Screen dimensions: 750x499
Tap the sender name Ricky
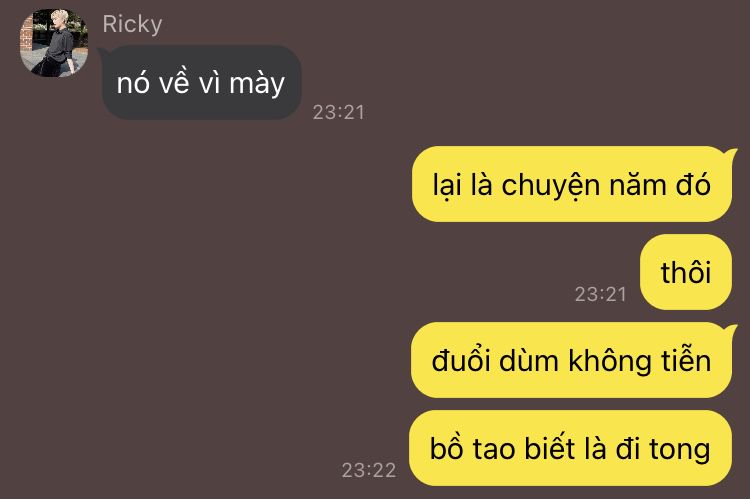132,24
